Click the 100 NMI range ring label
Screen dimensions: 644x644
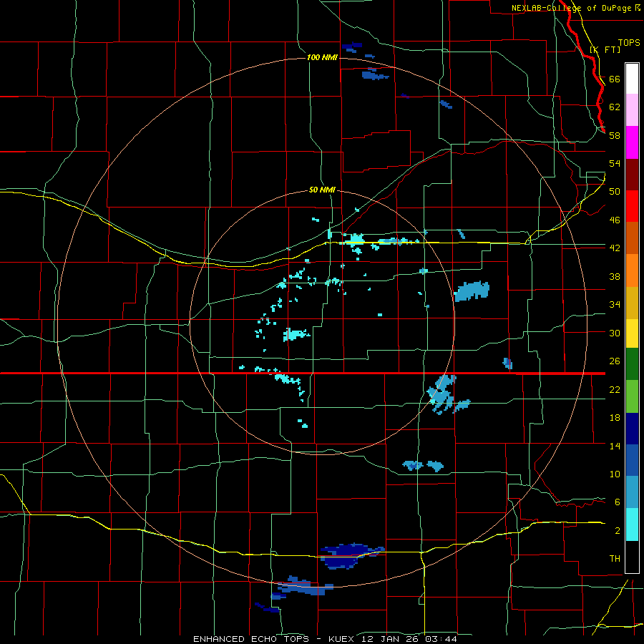322,57
